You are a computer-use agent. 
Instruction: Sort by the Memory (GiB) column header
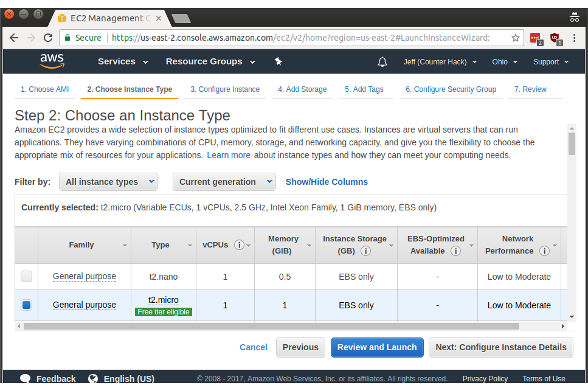(285, 245)
